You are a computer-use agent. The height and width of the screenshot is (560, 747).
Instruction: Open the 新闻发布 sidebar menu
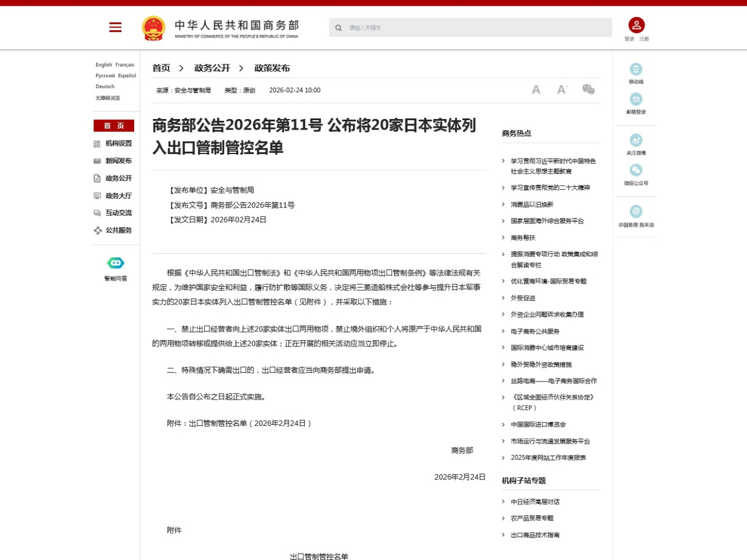119,161
